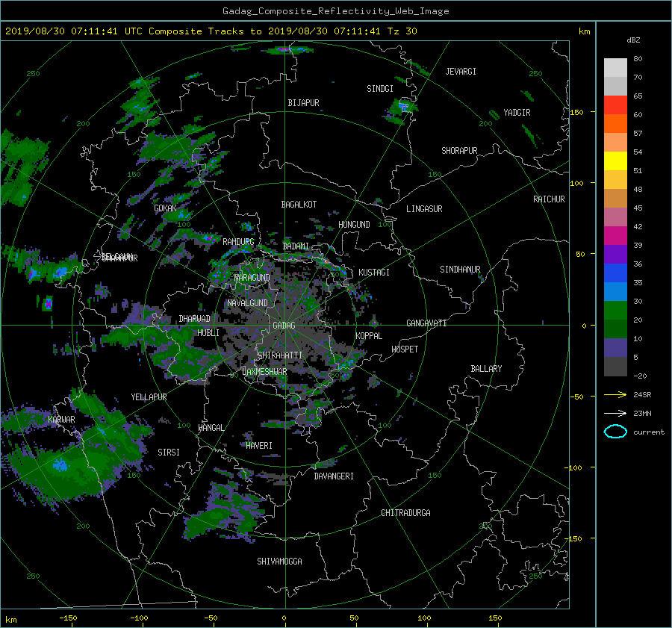Viewport: 672px width, 628px height.
Task: Click the dark gray -20 to 5 dBZ swatch
Action: click(x=615, y=367)
